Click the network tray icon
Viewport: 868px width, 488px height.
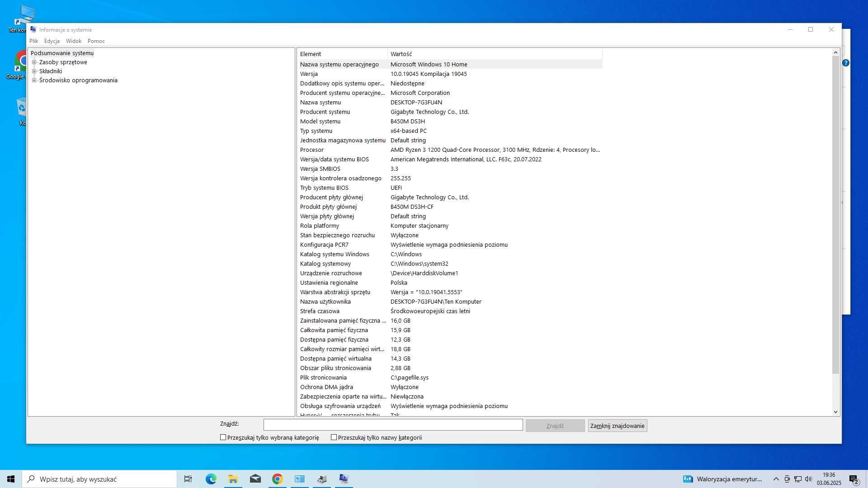coord(798,479)
